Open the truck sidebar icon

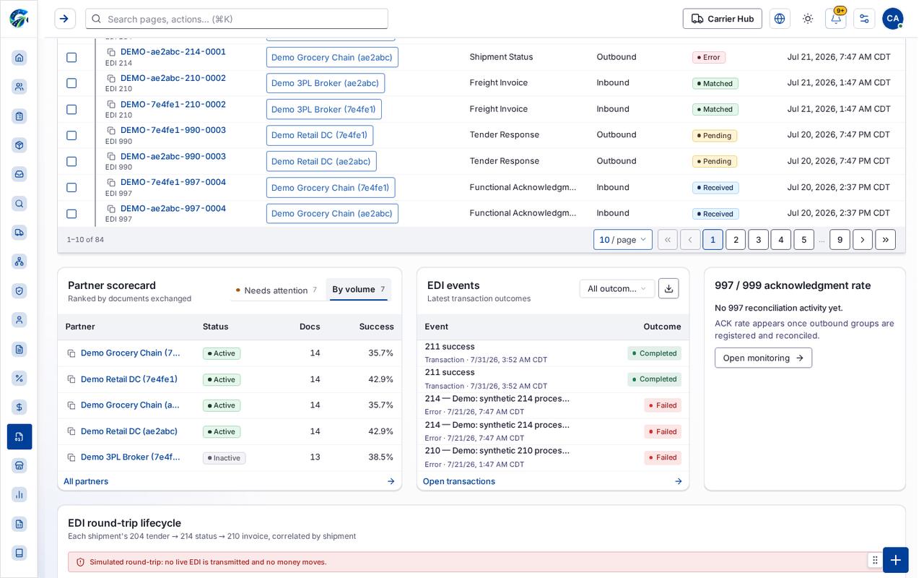click(19, 233)
